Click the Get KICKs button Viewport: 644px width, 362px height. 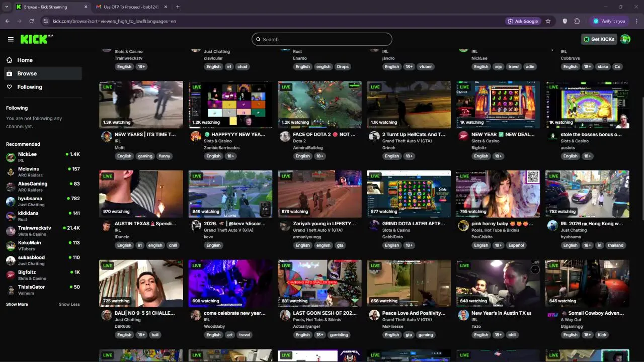(599, 39)
